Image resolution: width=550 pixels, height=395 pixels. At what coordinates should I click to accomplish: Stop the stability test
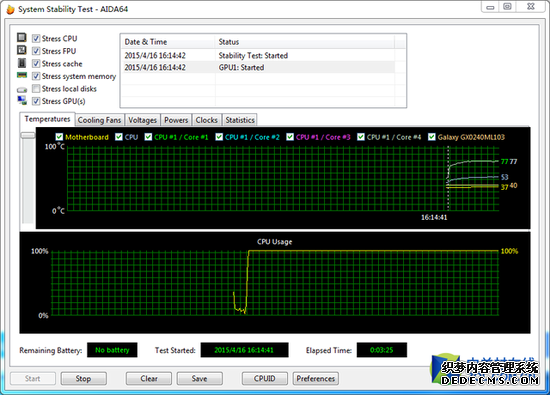[83, 379]
